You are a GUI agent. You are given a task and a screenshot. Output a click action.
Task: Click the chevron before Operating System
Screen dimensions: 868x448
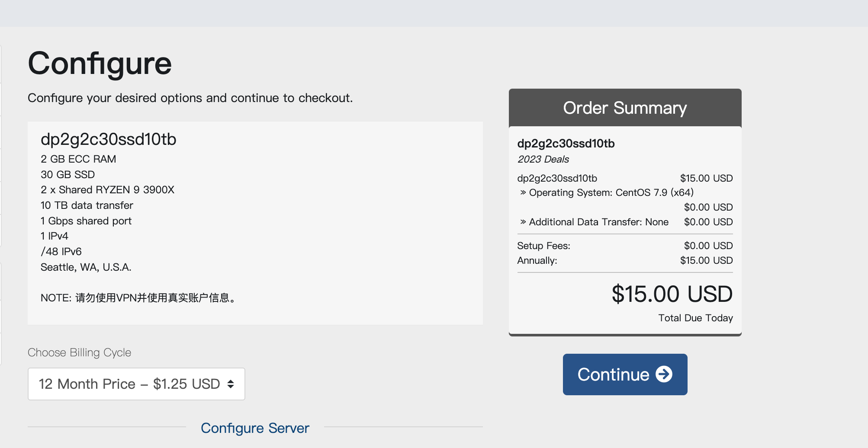pos(523,192)
